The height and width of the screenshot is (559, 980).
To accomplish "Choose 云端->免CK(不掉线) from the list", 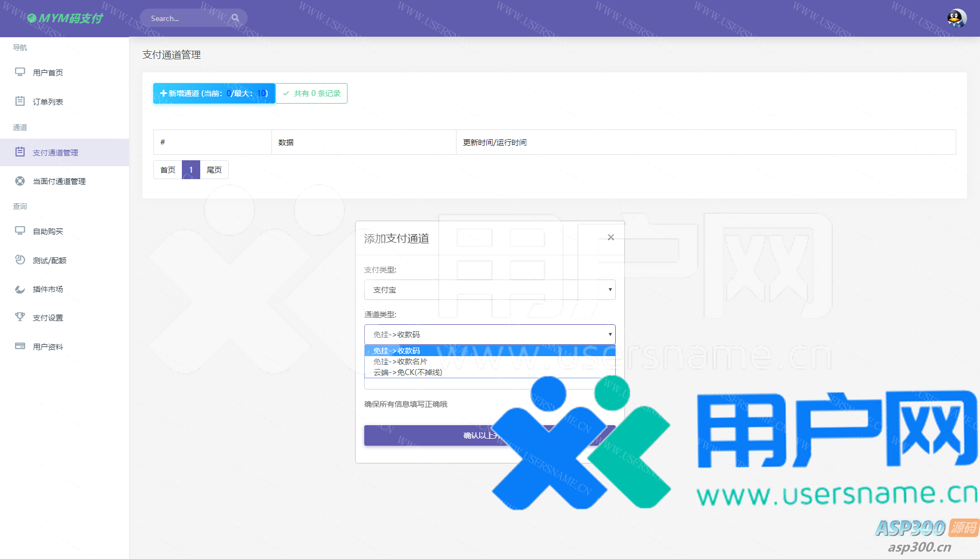I will (408, 372).
